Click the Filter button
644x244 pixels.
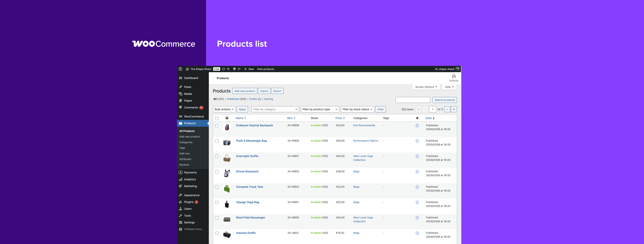tap(380, 109)
